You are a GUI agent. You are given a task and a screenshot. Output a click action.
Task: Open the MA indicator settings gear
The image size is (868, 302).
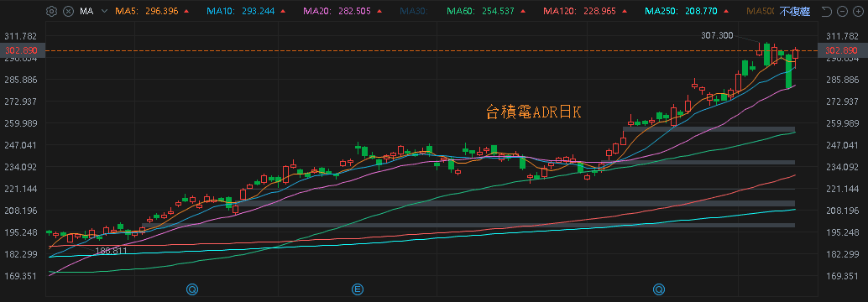(x=51, y=11)
